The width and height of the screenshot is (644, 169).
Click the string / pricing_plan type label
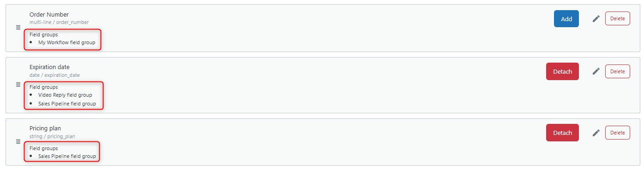point(52,136)
